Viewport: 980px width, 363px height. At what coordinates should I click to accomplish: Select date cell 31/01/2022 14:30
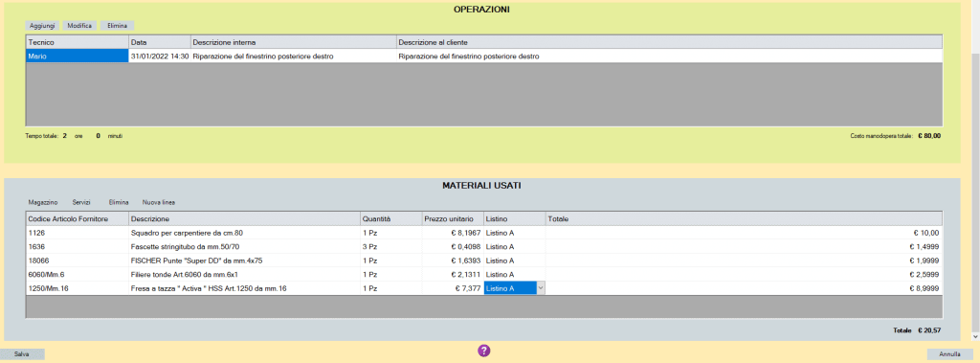160,57
